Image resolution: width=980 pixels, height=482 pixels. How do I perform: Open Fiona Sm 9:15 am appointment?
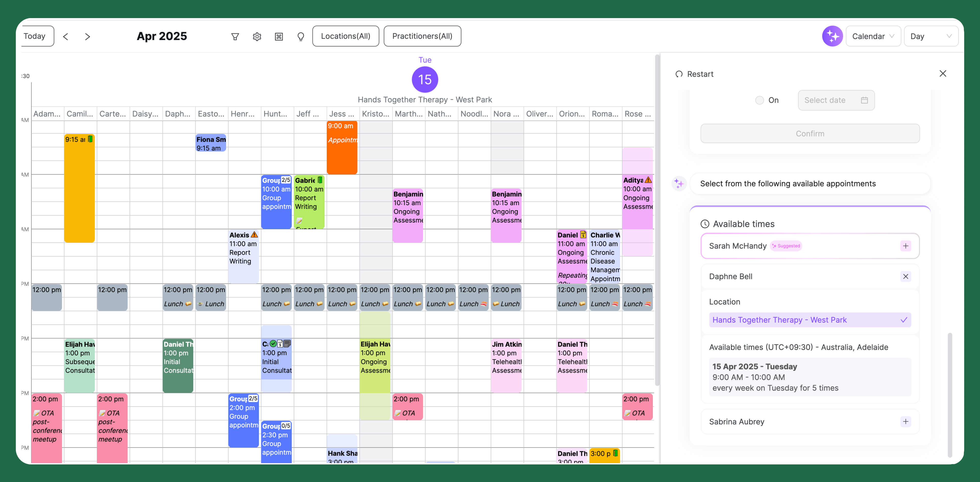pos(211,143)
